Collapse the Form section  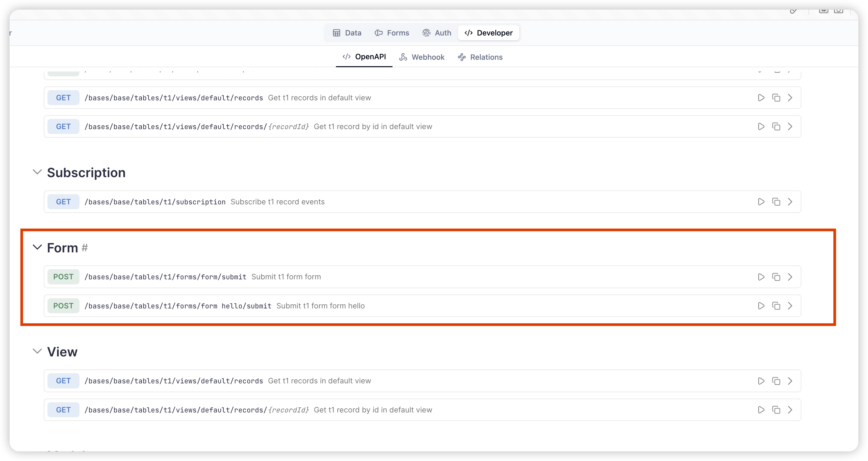[37, 247]
